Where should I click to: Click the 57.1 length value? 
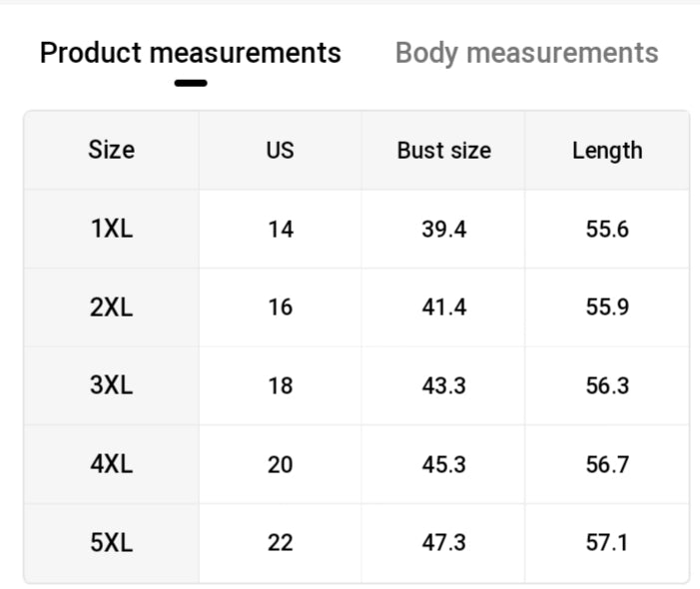pyautogui.click(x=607, y=543)
